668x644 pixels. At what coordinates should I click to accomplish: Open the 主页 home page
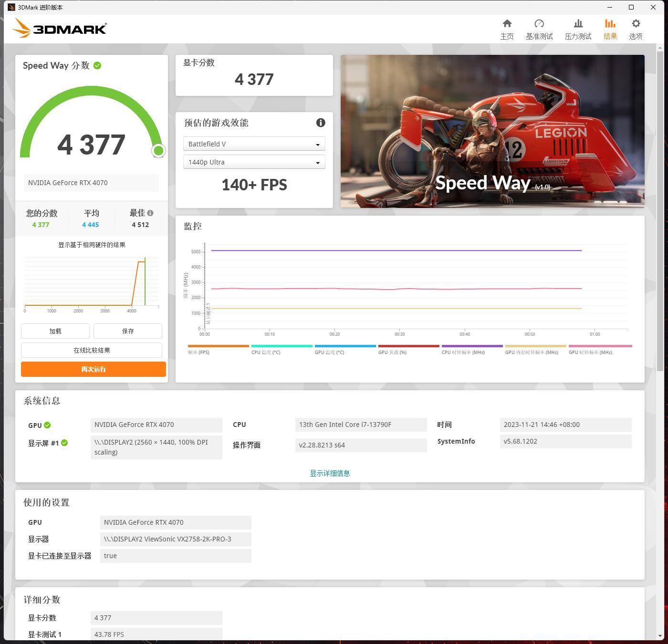507,29
